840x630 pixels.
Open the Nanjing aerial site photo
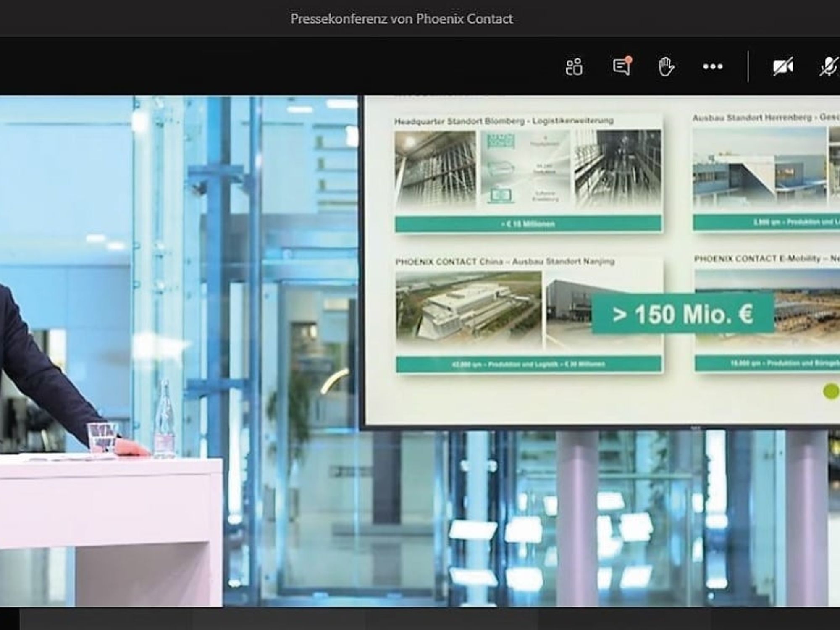point(468,310)
